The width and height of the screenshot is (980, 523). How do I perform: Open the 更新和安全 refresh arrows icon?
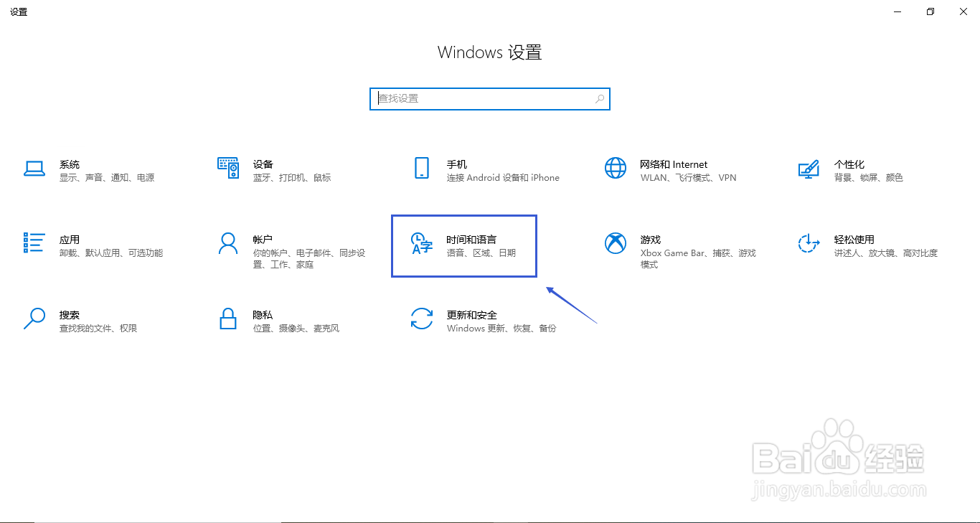[x=422, y=319]
